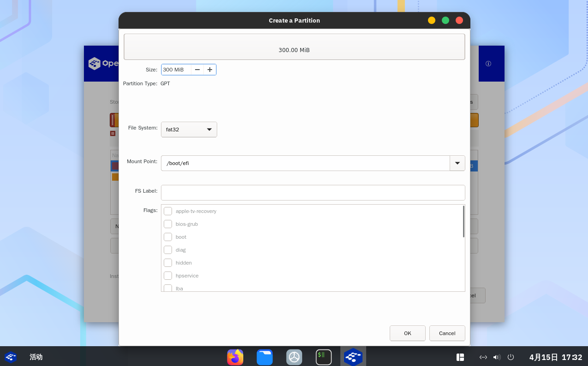Click the window layout icon in system tray
This screenshot has height=366, width=588.
click(x=460, y=357)
